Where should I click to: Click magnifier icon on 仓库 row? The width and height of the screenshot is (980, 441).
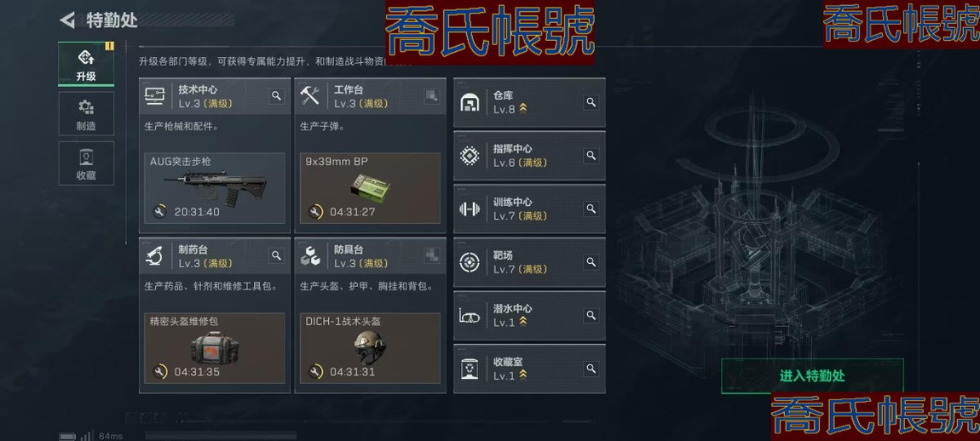[591, 102]
